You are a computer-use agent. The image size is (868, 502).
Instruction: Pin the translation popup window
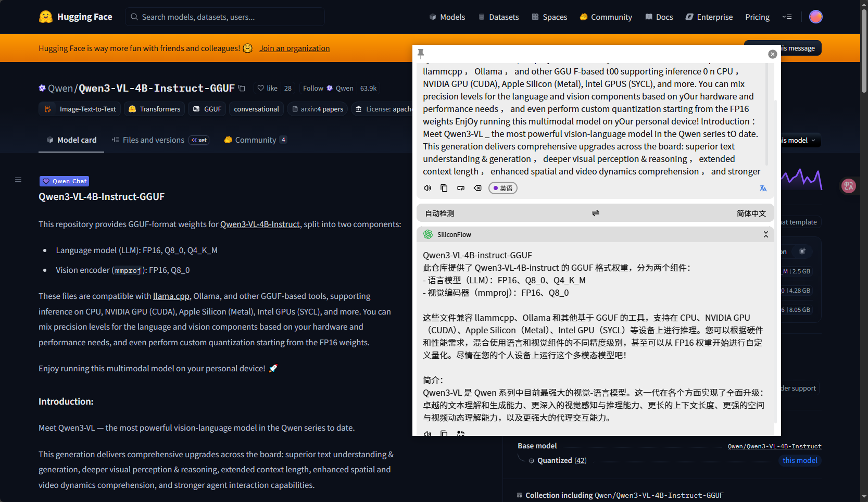coord(421,53)
